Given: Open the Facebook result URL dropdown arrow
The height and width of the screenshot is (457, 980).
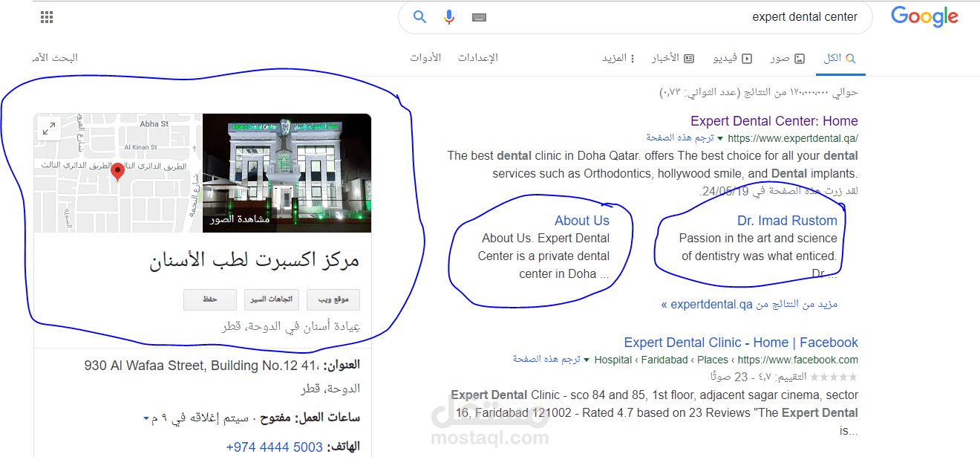Looking at the screenshot, I should (x=587, y=360).
